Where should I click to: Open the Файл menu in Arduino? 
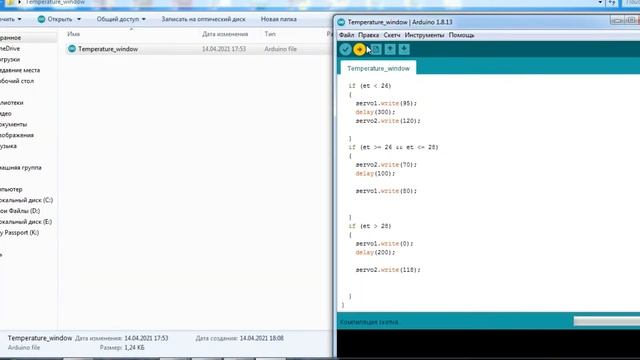click(347, 35)
